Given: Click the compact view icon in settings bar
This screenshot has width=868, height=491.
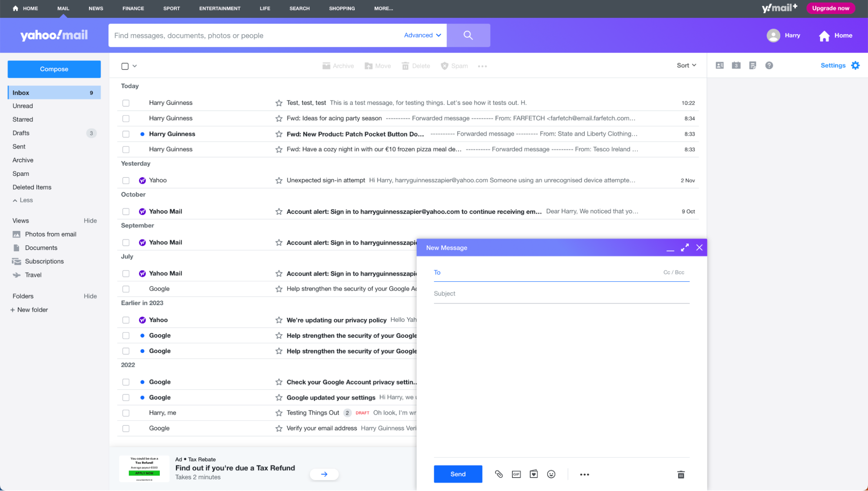Looking at the screenshot, I should (752, 65).
